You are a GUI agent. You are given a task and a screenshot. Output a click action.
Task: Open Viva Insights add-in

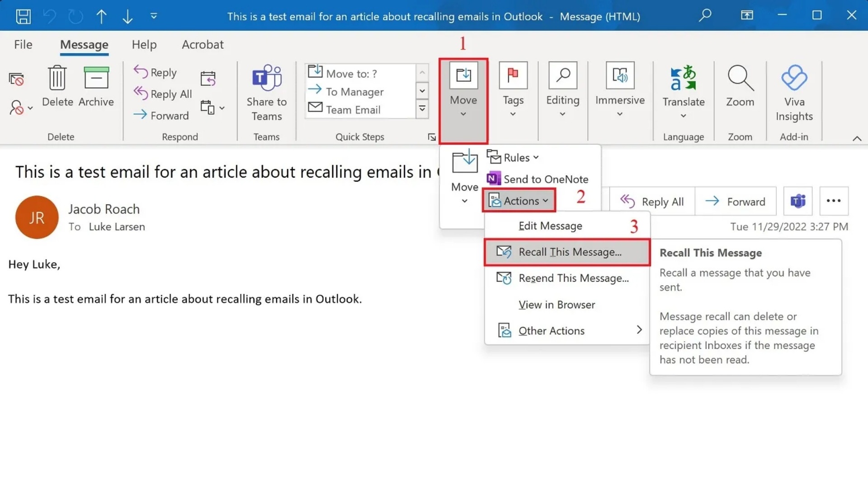pos(794,93)
